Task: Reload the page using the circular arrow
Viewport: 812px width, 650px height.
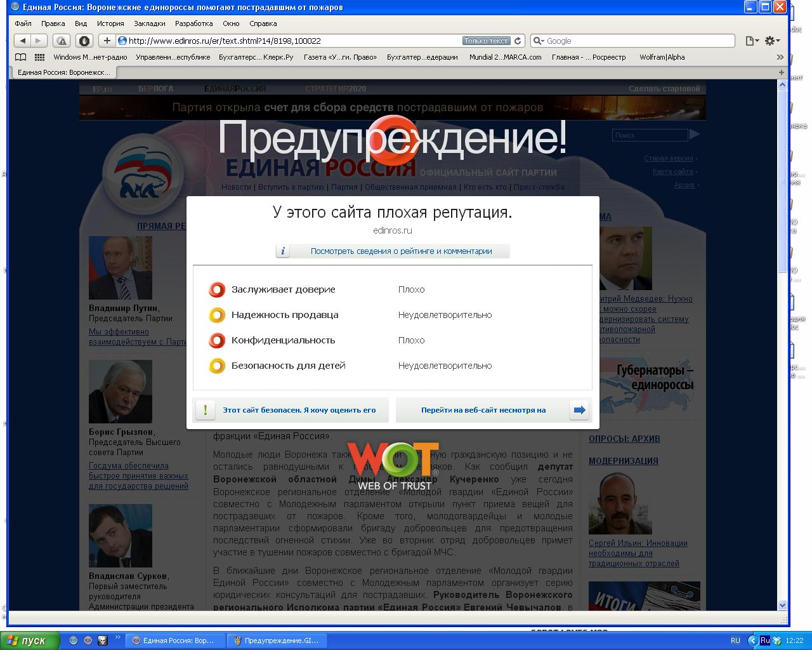Action: coord(518,41)
